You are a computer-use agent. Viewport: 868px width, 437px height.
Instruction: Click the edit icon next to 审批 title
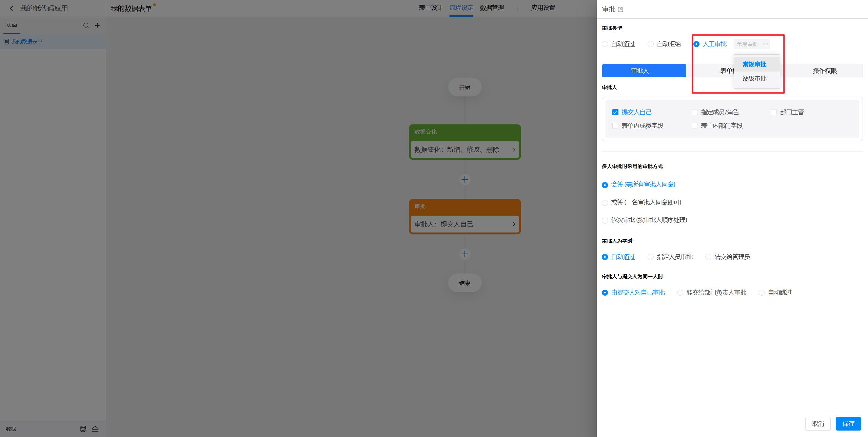(620, 9)
